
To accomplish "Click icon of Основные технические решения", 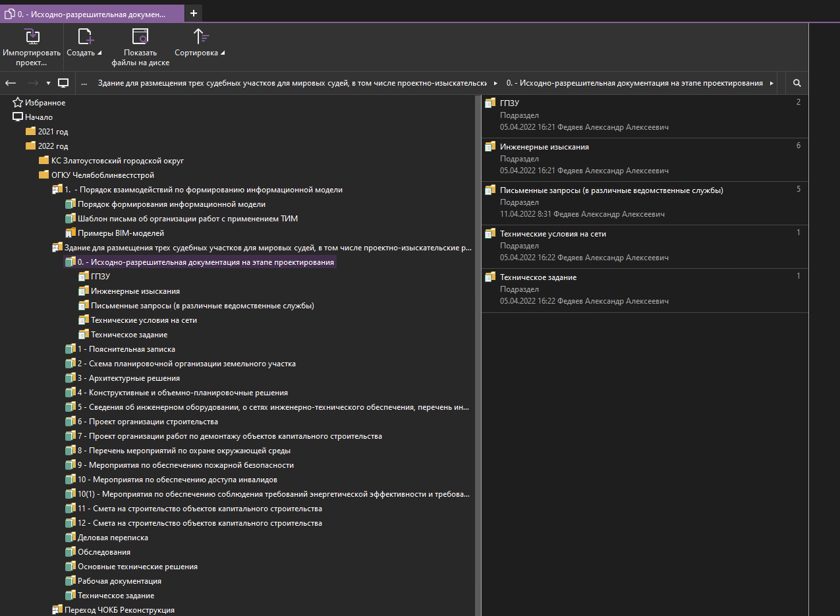I will click(70, 567).
